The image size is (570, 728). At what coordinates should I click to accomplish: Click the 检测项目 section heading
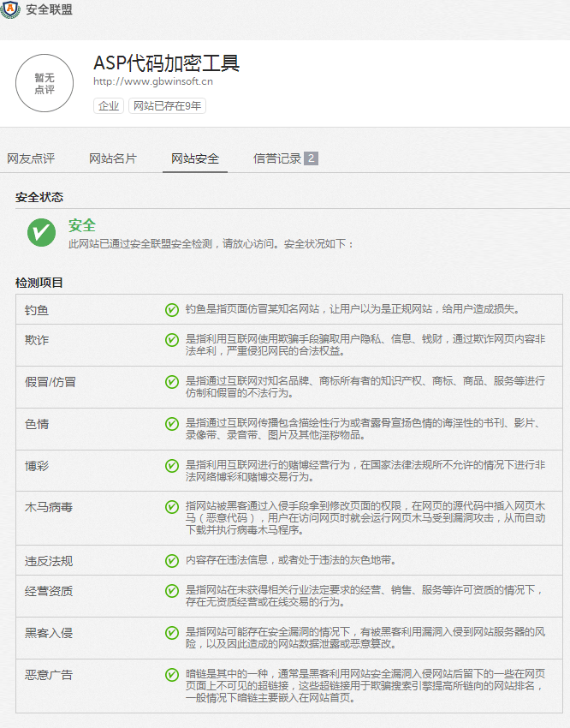[x=39, y=283]
